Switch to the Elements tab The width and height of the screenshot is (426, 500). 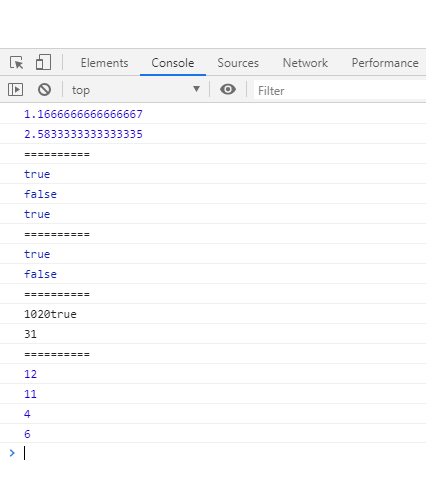click(104, 63)
